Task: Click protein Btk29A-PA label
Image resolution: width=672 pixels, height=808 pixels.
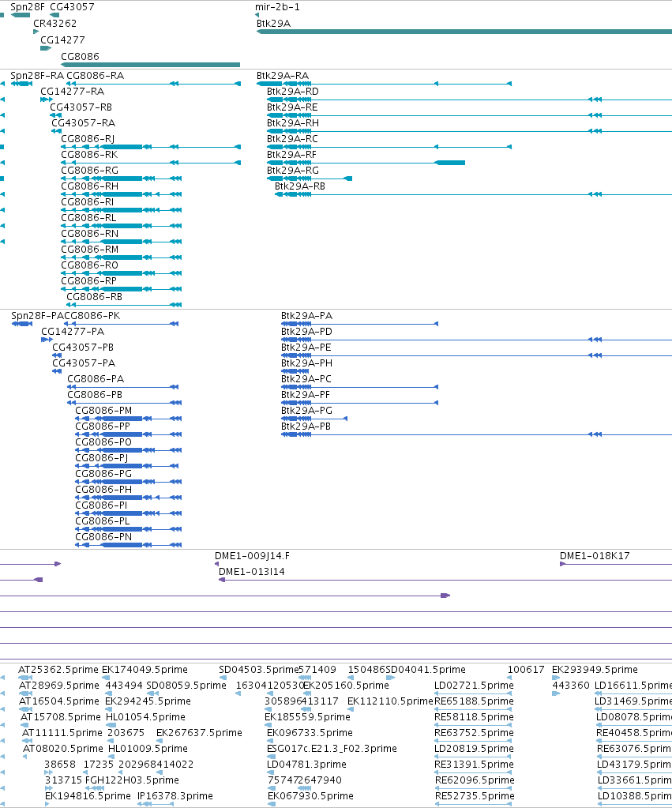Action: tap(306, 316)
